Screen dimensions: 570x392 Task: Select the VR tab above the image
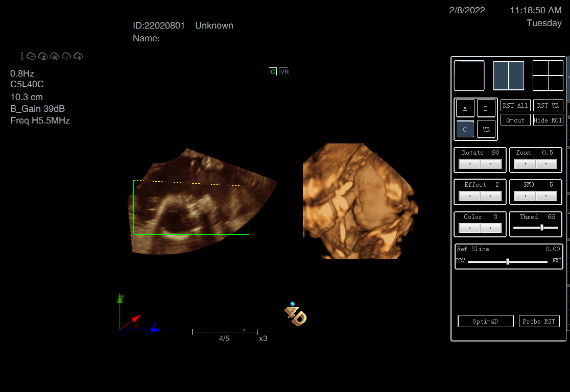pyautogui.click(x=284, y=72)
